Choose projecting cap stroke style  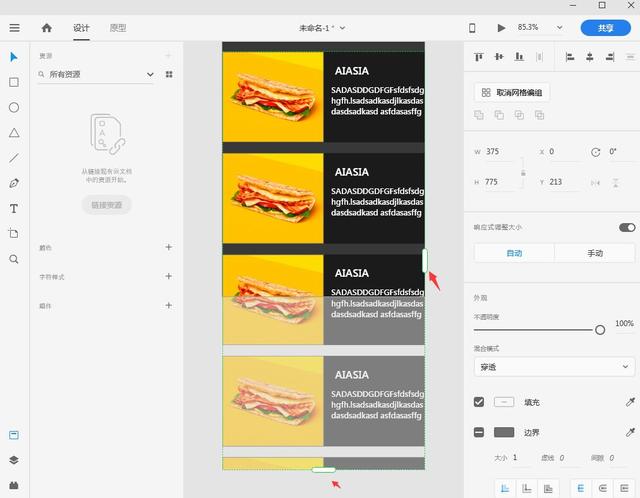click(x=624, y=488)
